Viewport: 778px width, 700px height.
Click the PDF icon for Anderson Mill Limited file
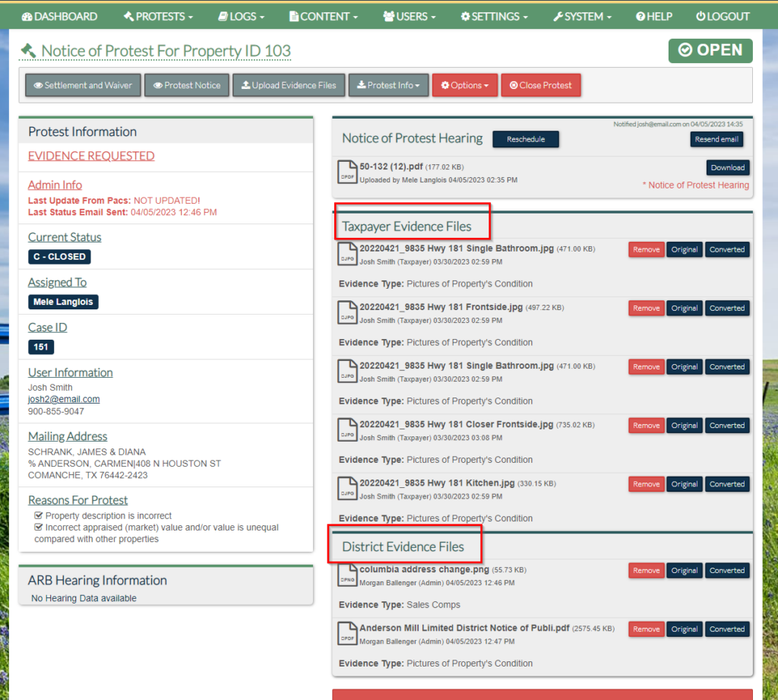coord(347,633)
